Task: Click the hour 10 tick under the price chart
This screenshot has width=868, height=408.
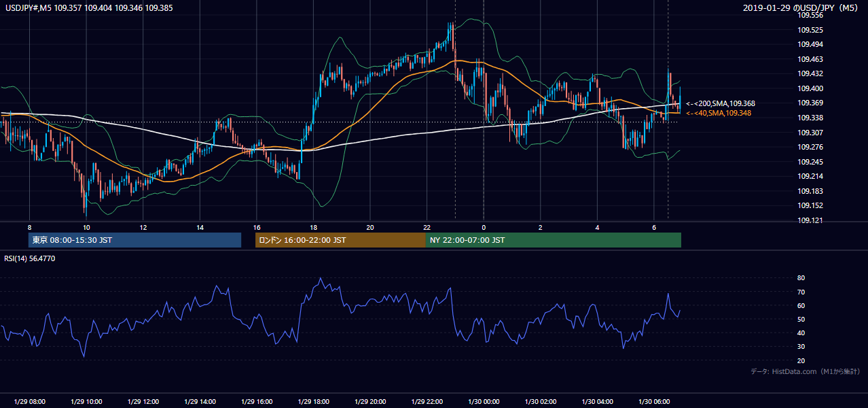Action: (x=86, y=227)
